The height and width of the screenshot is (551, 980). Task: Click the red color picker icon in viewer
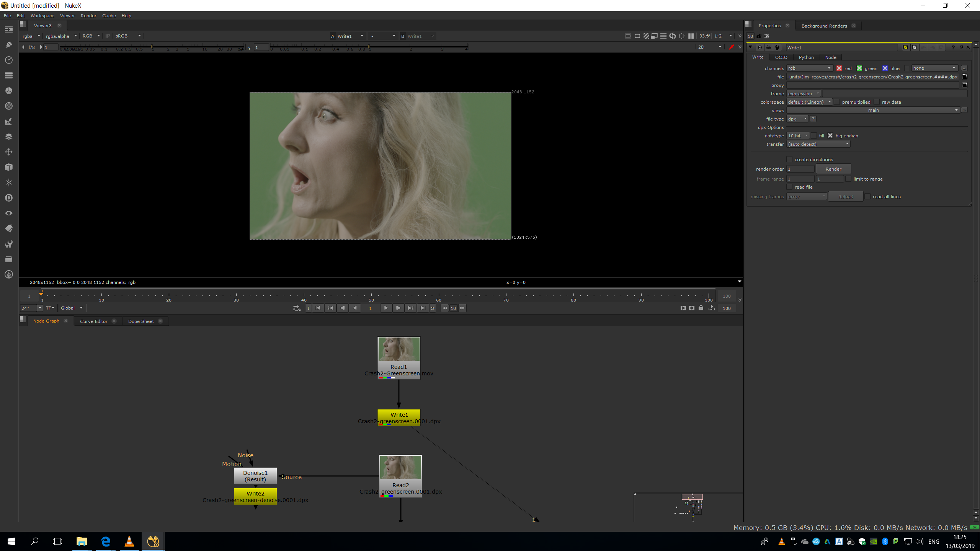click(731, 47)
